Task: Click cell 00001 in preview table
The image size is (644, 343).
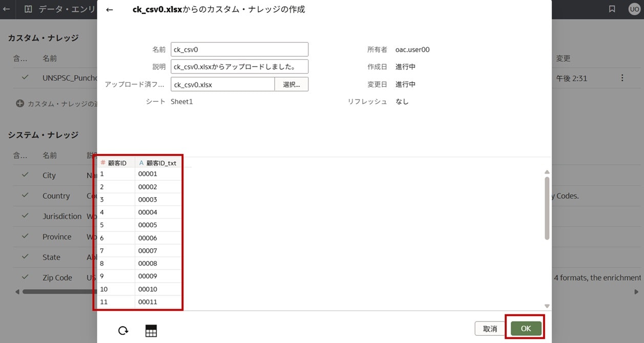Action: 158,174
